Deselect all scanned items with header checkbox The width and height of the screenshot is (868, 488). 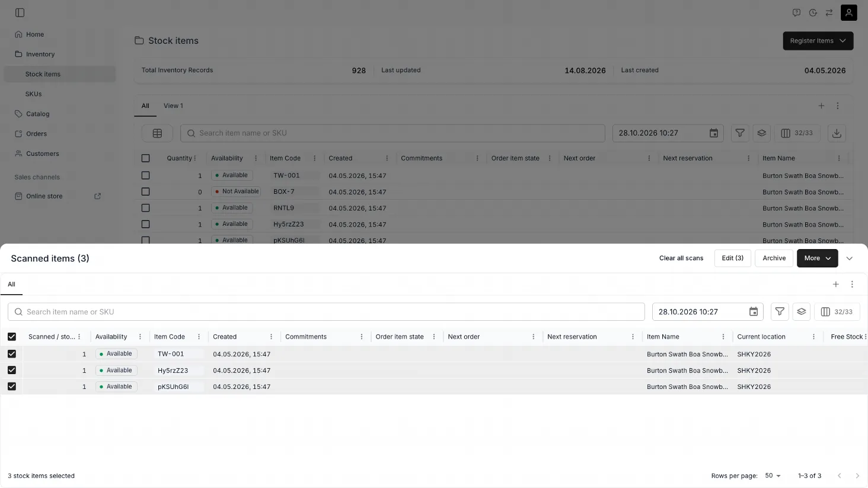12,337
